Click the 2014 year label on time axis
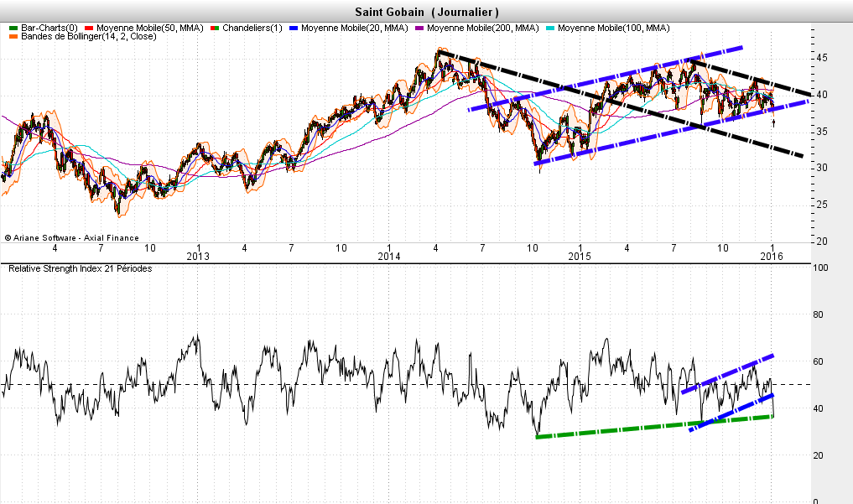Screen dimensions: 853x504 (x=389, y=257)
